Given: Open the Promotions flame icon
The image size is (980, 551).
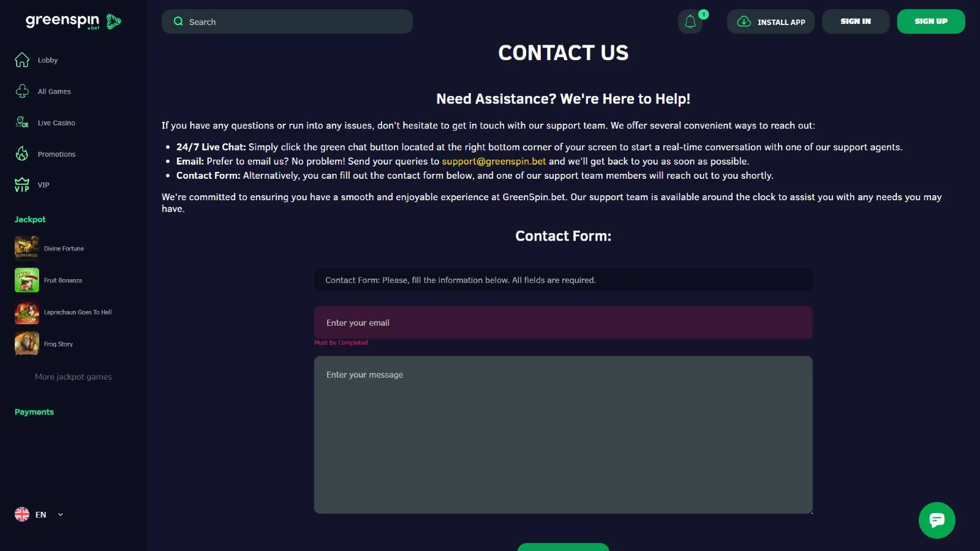Looking at the screenshot, I should coord(22,154).
